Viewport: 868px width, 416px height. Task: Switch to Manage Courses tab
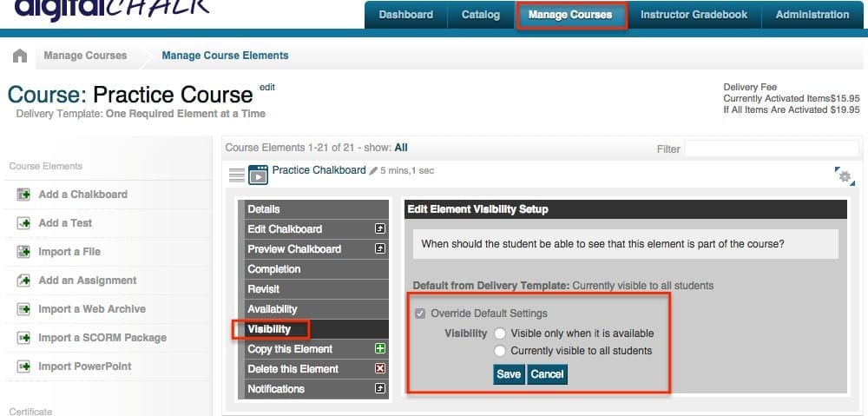[570, 15]
